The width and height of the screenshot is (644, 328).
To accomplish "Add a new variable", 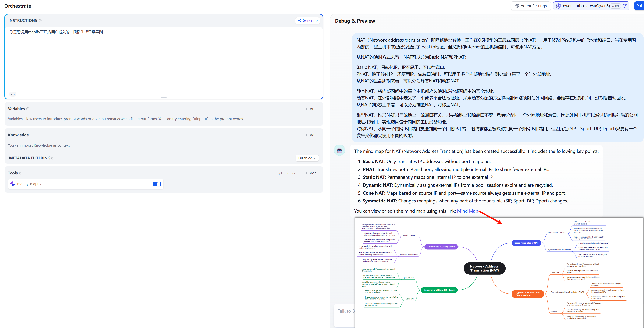I will click(311, 109).
